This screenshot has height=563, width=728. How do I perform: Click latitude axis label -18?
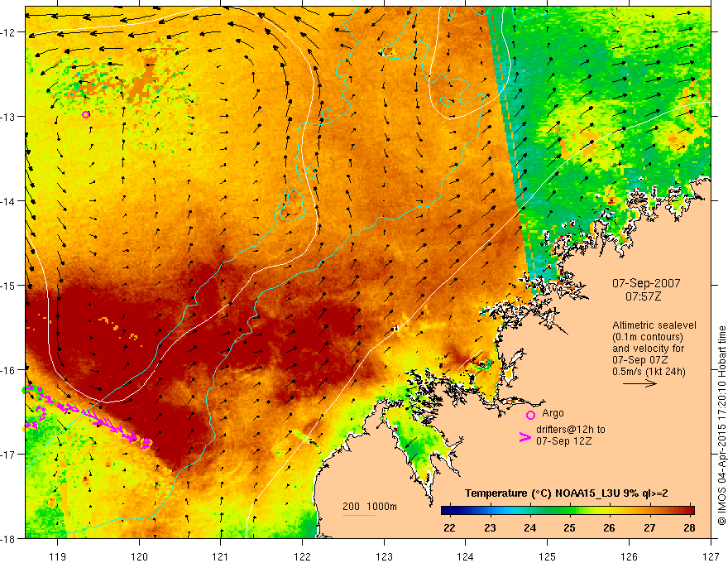(x=8, y=538)
